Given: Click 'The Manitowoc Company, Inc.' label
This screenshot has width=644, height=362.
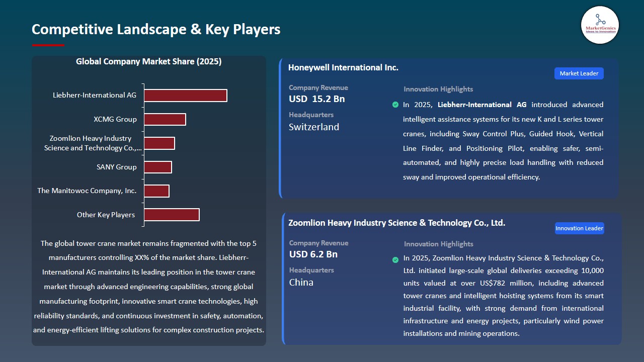Looking at the screenshot, I should (x=87, y=191).
